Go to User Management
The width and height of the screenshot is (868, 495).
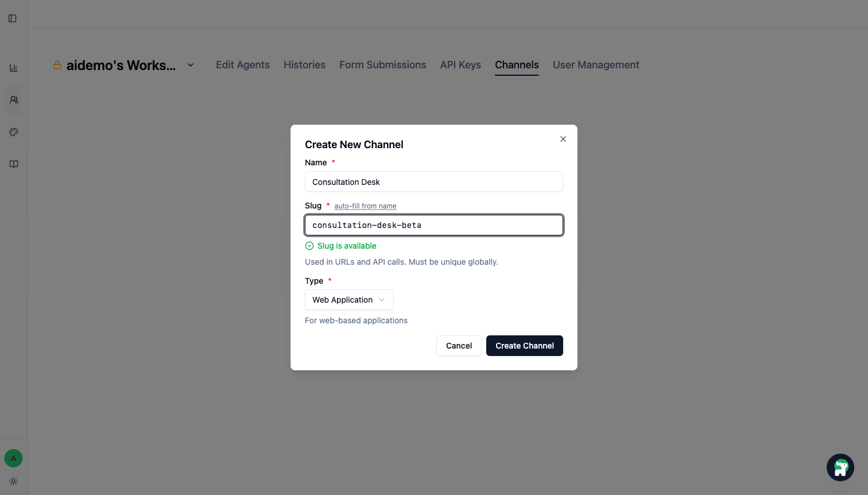(595, 65)
